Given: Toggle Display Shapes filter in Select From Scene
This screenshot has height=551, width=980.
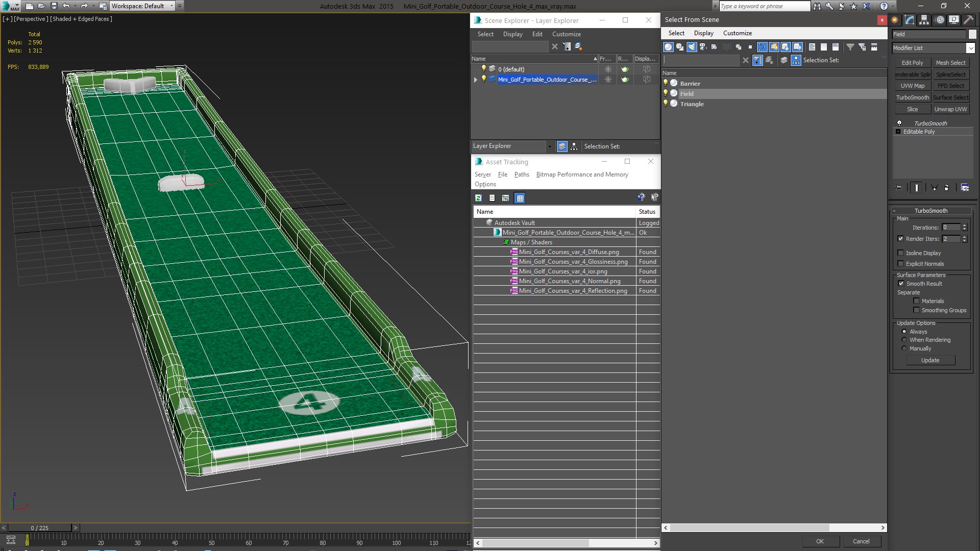Looking at the screenshot, I should pos(680,47).
